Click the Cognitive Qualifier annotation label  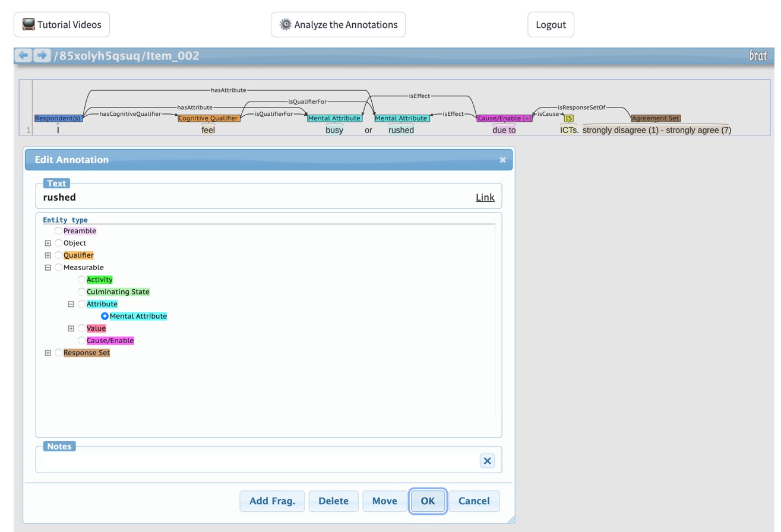click(208, 118)
